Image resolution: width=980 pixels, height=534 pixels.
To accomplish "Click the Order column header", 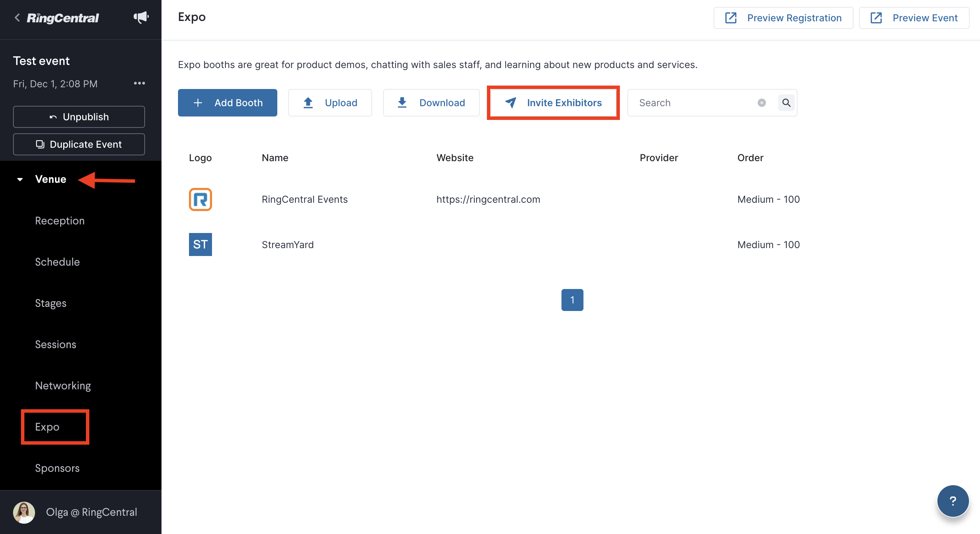I will [x=750, y=158].
